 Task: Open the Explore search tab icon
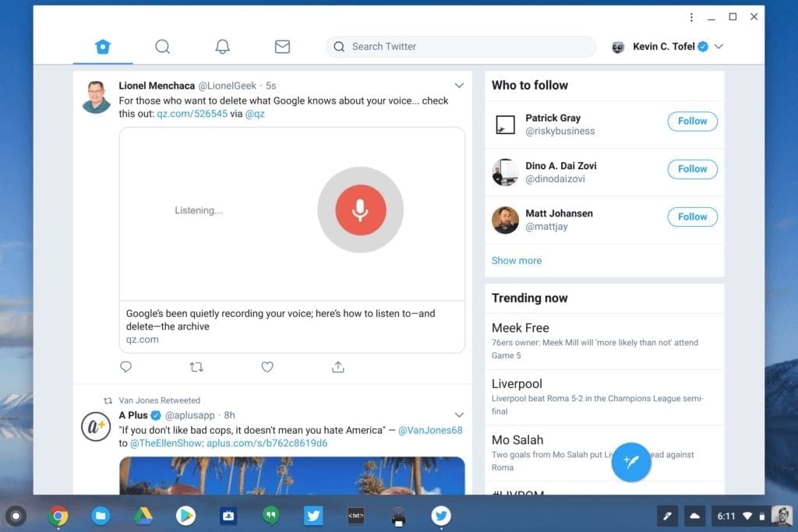(162, 47)
